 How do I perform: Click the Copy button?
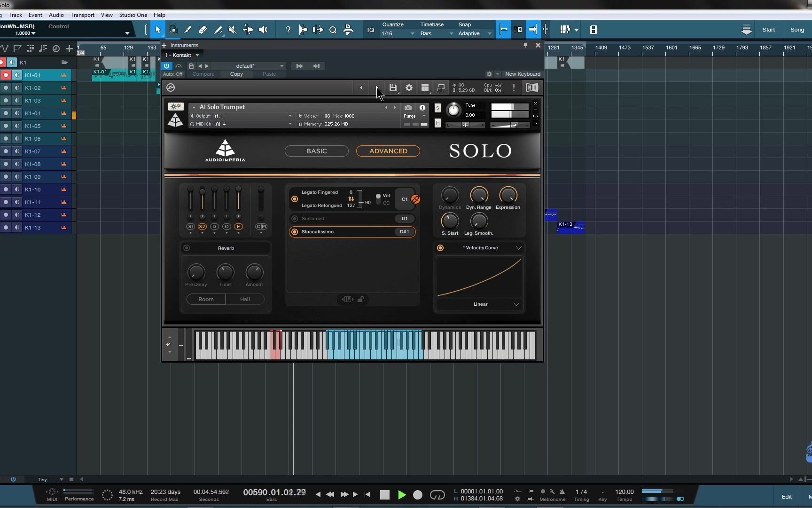pyautogui.click(x=236, y=74)
